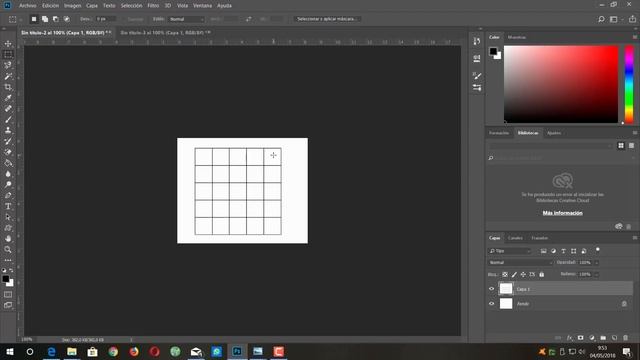Open Opacidad slider dropdown arrow
The width and height of the screenshot is (640, 360).
click(x=596, y=263)
